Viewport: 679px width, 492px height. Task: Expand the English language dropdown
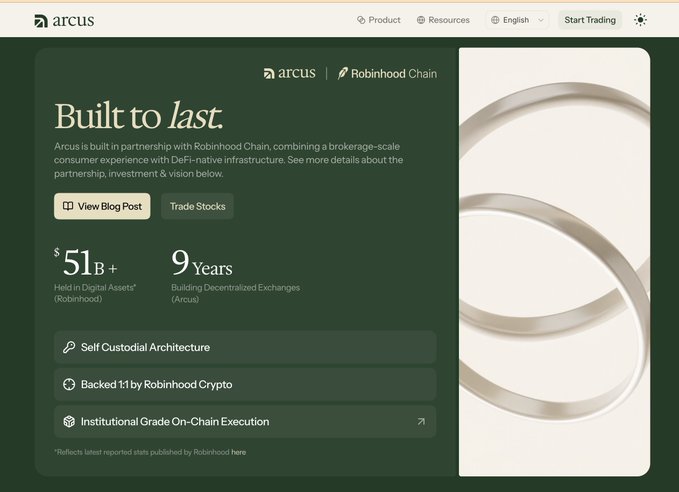pyautogui.click(x=517, y=20)
